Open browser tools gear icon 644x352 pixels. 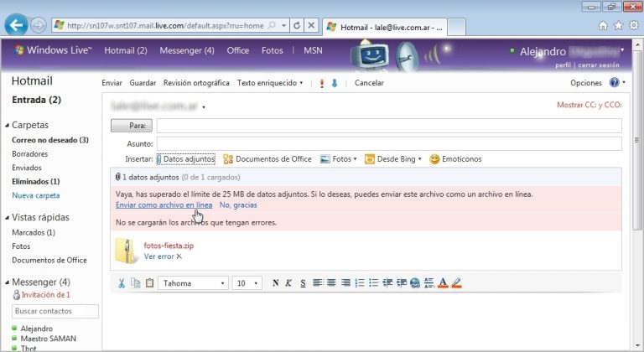[x=634, y=25]
